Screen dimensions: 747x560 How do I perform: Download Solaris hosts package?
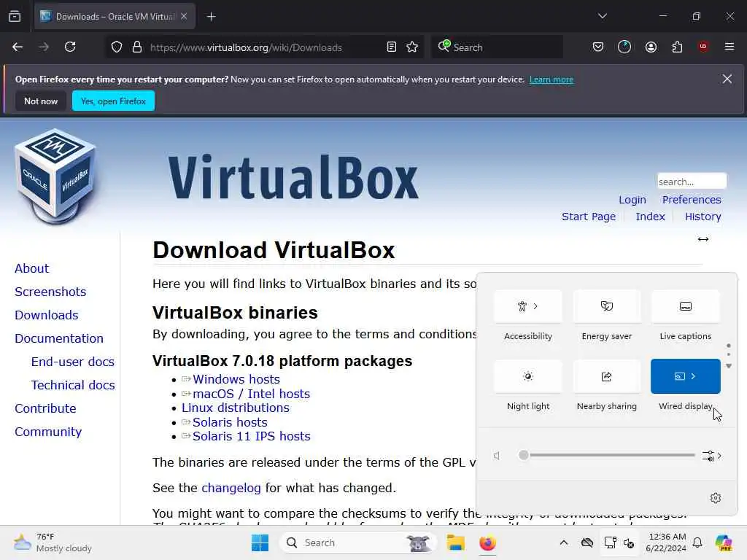(x=230, y=422)
